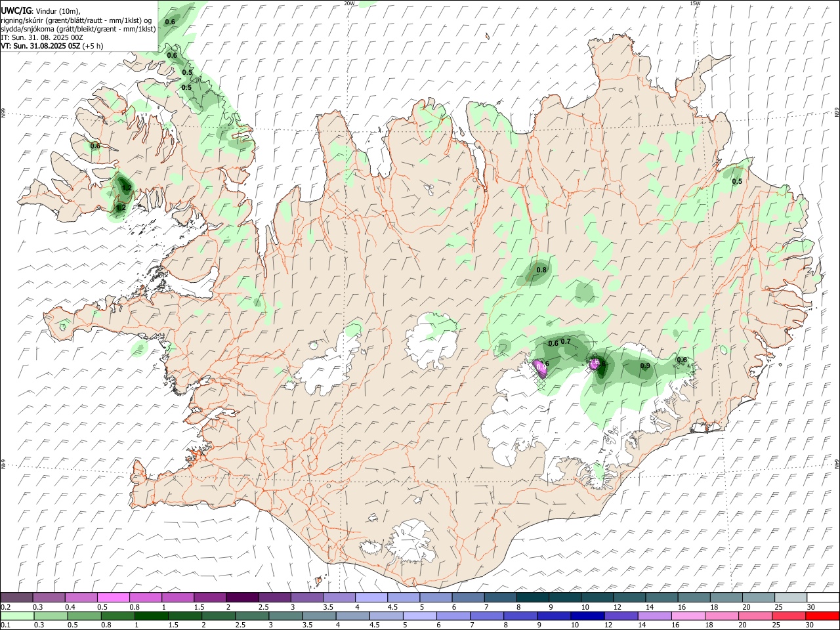
Task: Pick the lavender swatch between 4 and 4.5 in the upper legend row
Action: coord(371,598)
